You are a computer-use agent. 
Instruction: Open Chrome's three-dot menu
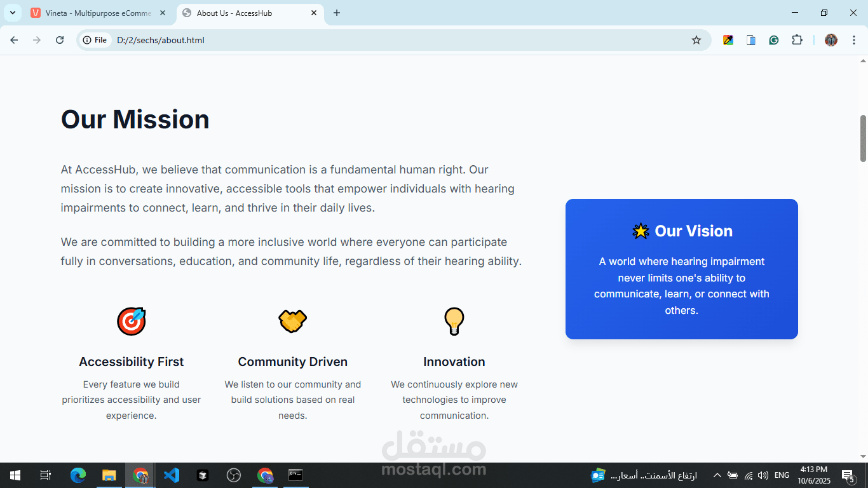(x=853, y=40)
